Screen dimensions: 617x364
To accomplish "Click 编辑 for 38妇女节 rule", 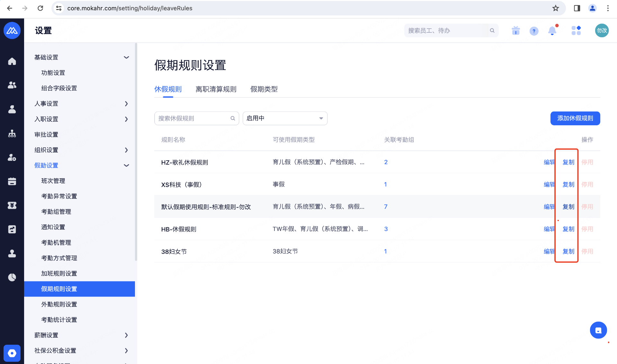I will point(549,251).
